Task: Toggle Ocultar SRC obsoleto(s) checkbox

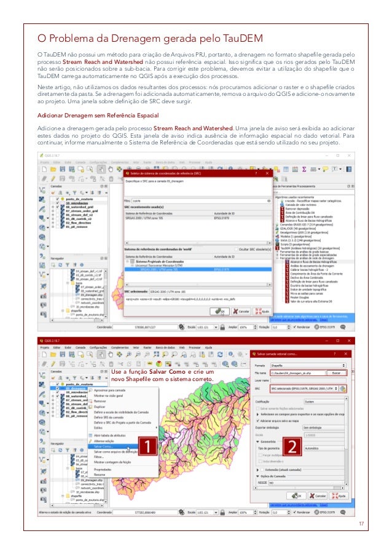Action: 235,249
